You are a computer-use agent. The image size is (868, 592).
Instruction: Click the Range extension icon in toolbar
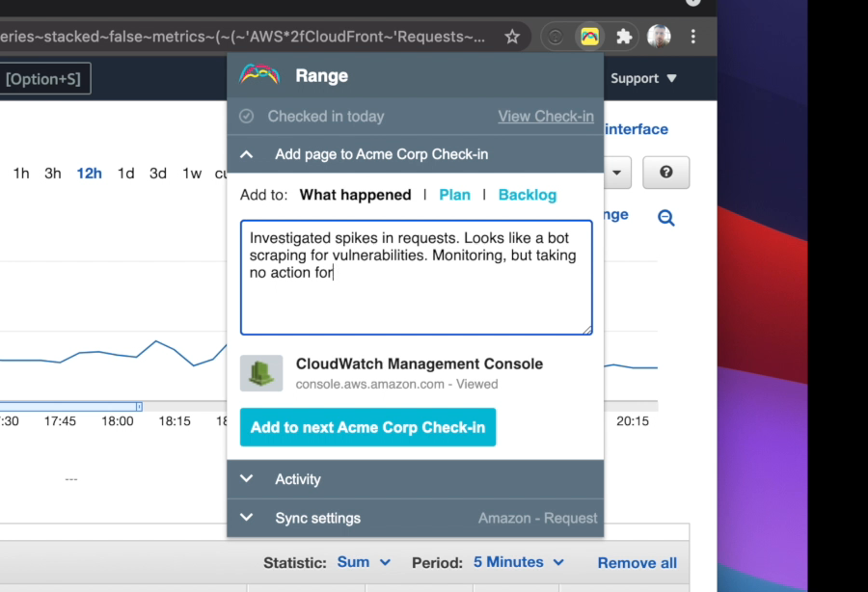(589, 37)
